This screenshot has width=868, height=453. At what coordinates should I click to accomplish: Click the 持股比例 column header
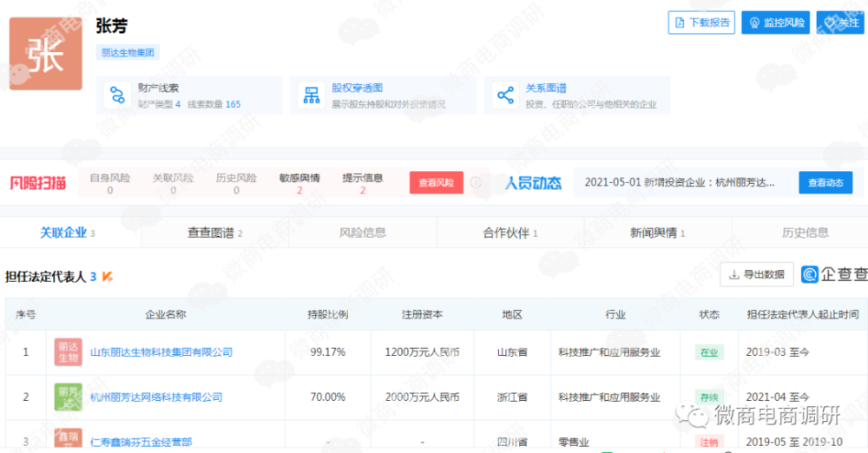click(328, 314)
